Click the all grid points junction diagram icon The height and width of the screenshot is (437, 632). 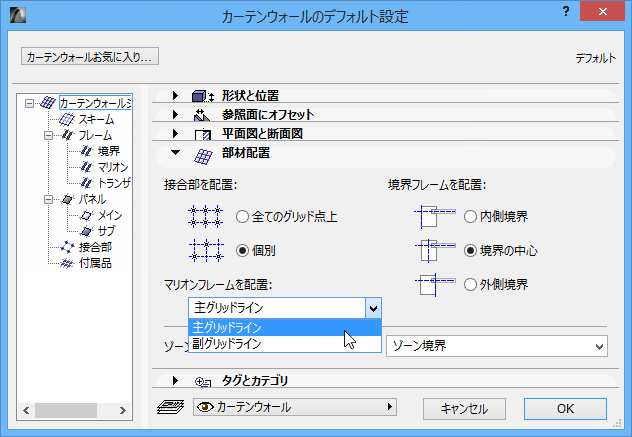[x=206, y=216]
